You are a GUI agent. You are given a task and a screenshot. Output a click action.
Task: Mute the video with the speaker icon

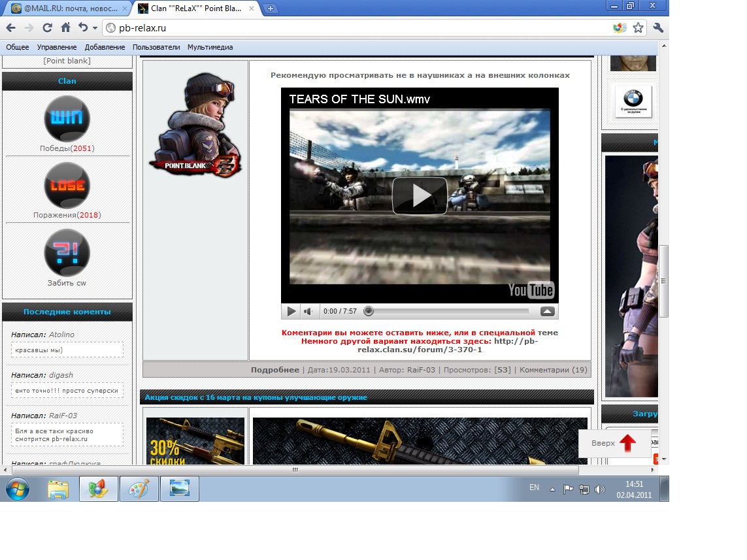click(308, 312)
